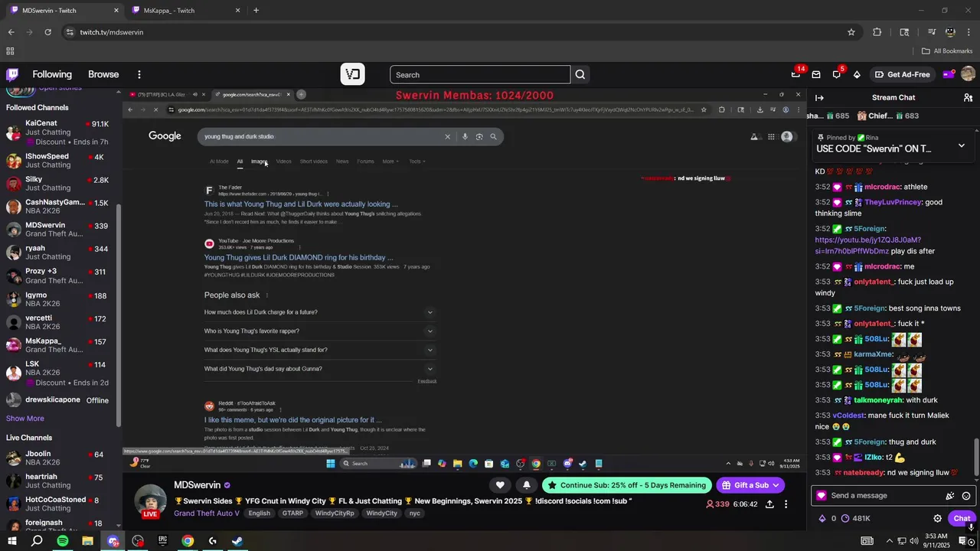
Task: Click the Twitch home logo
Action: pos(12,74)
